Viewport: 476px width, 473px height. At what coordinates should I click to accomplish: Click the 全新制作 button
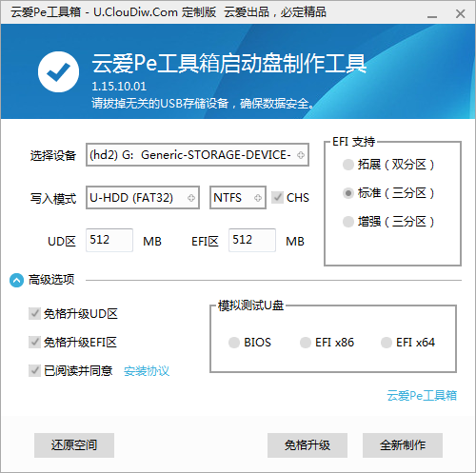coord(403,445)
